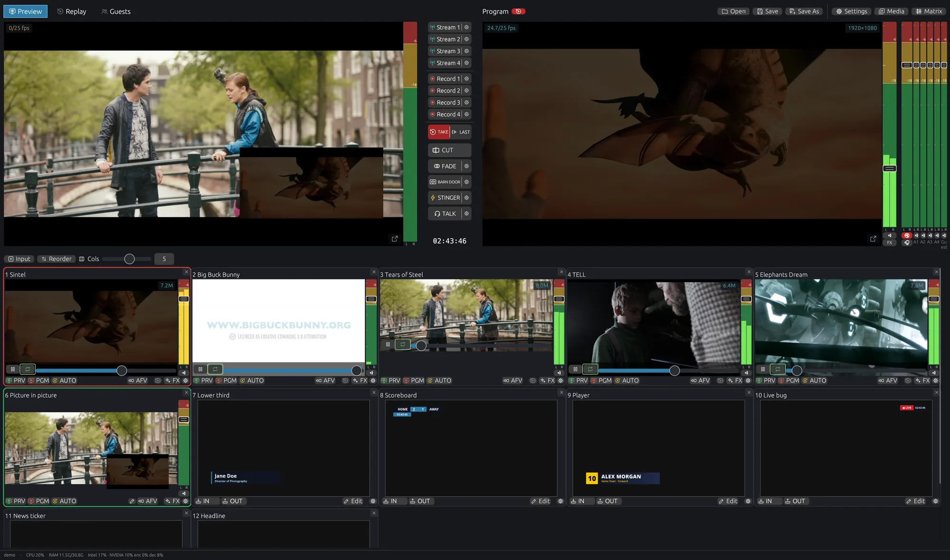Click the Input add button

click(x=19, y=259)
